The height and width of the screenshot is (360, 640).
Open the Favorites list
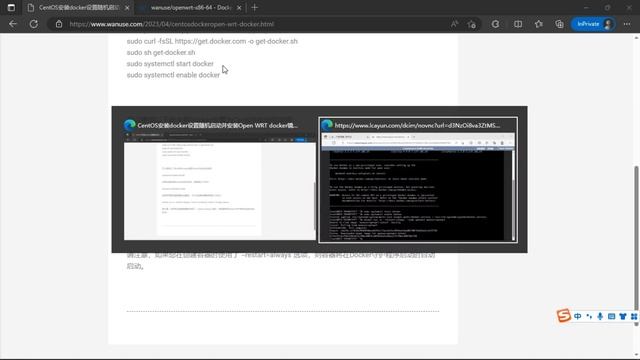[x=539, y=24]
